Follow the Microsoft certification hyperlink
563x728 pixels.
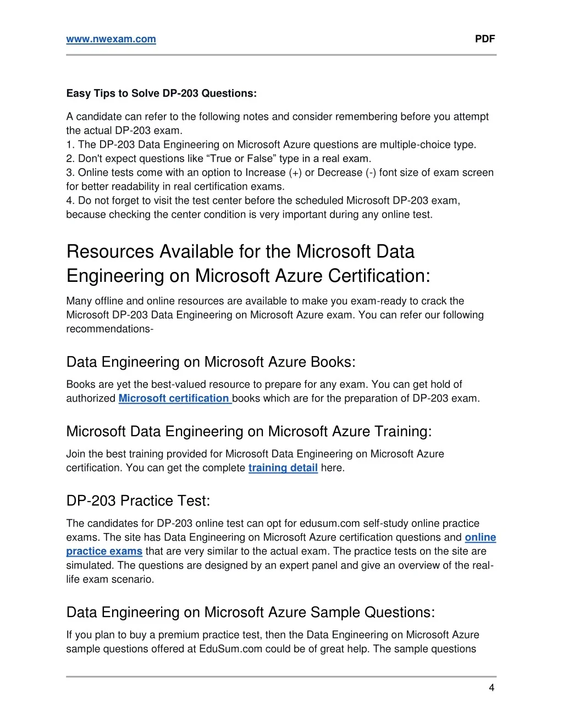click(x=174, y=398)
